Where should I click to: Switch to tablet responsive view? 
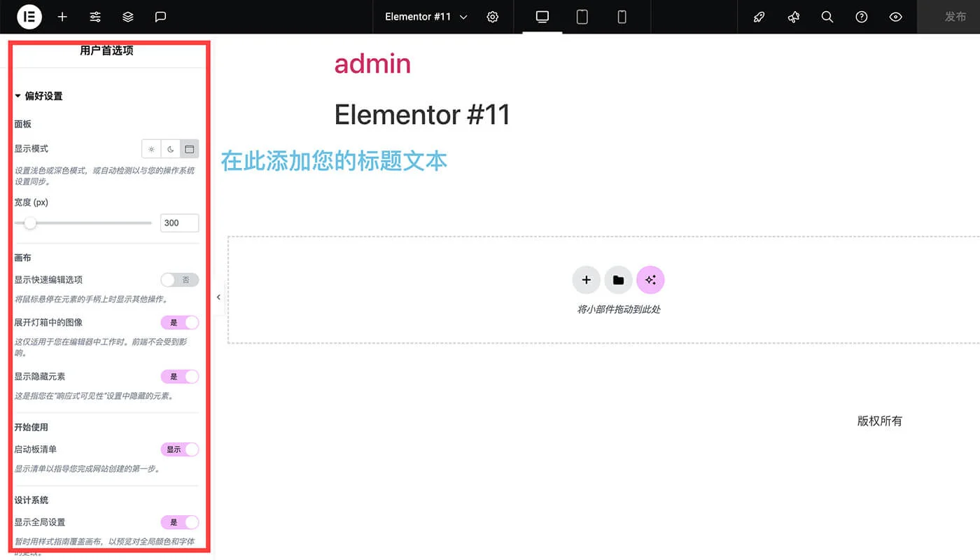(x=582, y=17)
